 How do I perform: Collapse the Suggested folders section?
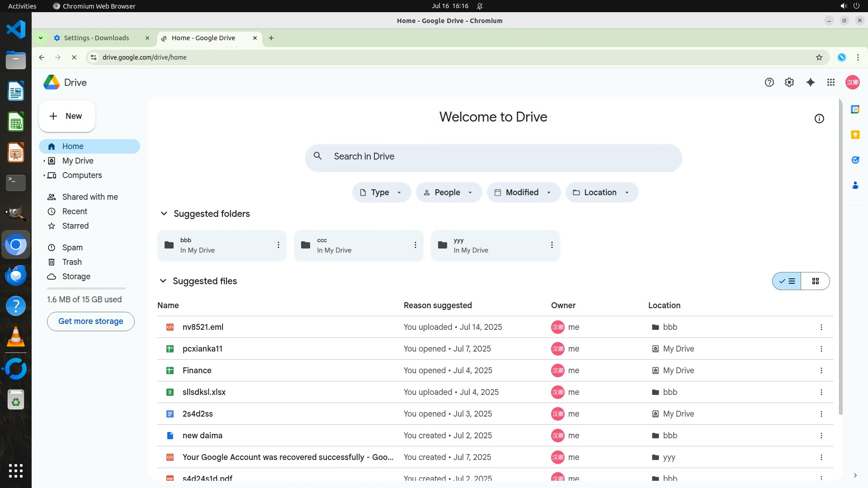click(164, 214)
